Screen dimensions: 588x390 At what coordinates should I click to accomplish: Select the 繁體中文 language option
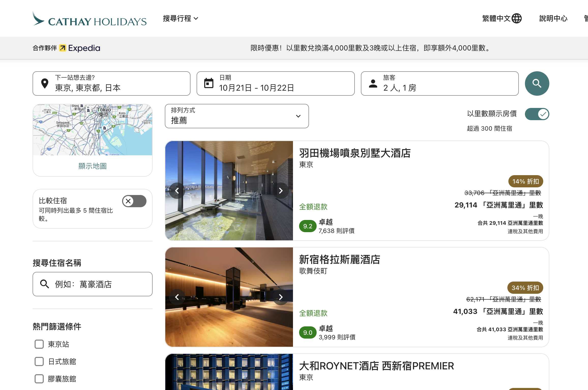click(x=496, y=18)
